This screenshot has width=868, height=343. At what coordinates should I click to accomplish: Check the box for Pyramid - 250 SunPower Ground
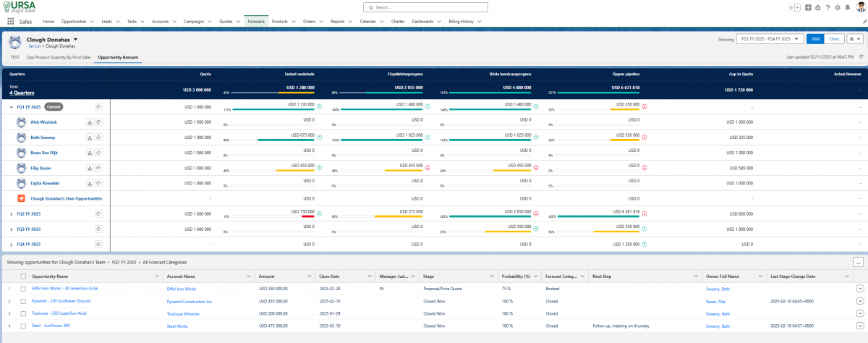tap(23, 300)
